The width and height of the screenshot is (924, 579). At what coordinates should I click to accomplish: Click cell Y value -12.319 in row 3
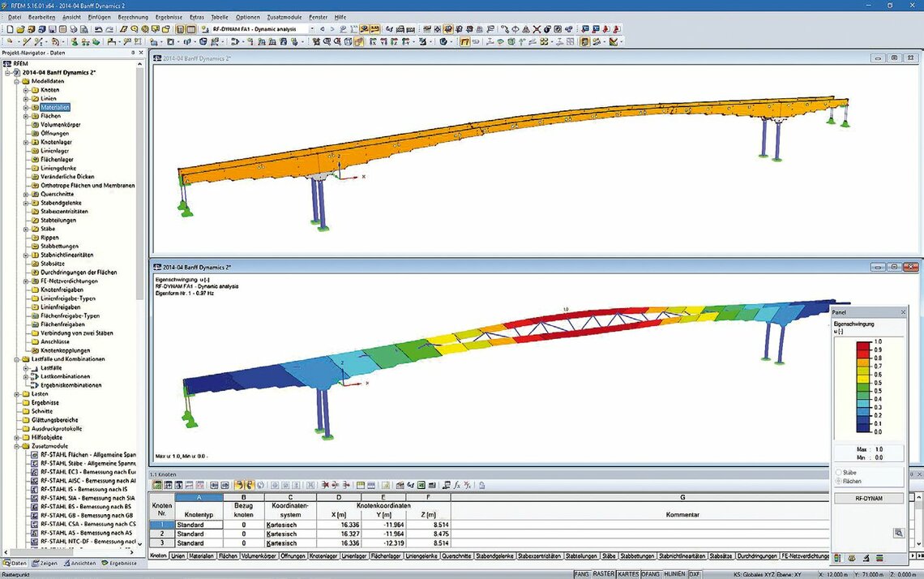click(x=383, y=543)
